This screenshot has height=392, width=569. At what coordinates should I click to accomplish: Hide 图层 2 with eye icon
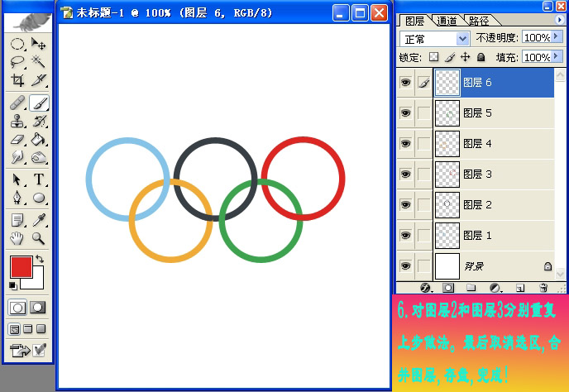click(406, 204)
